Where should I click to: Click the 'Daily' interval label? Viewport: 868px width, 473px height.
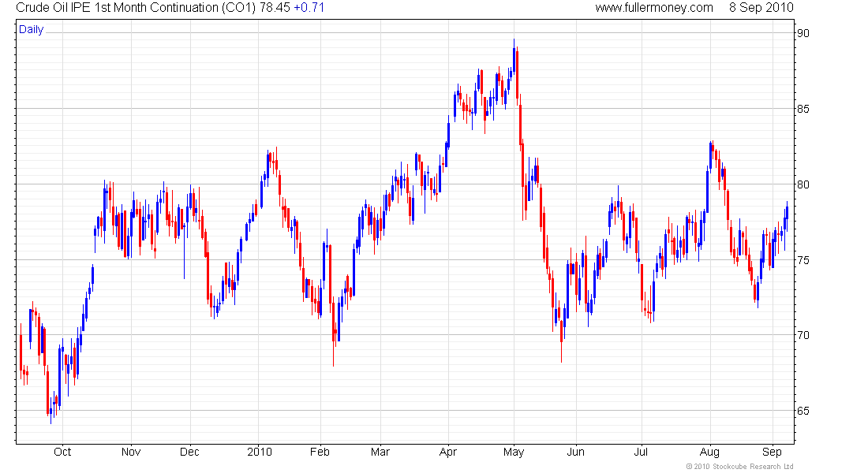coord(31,30)
